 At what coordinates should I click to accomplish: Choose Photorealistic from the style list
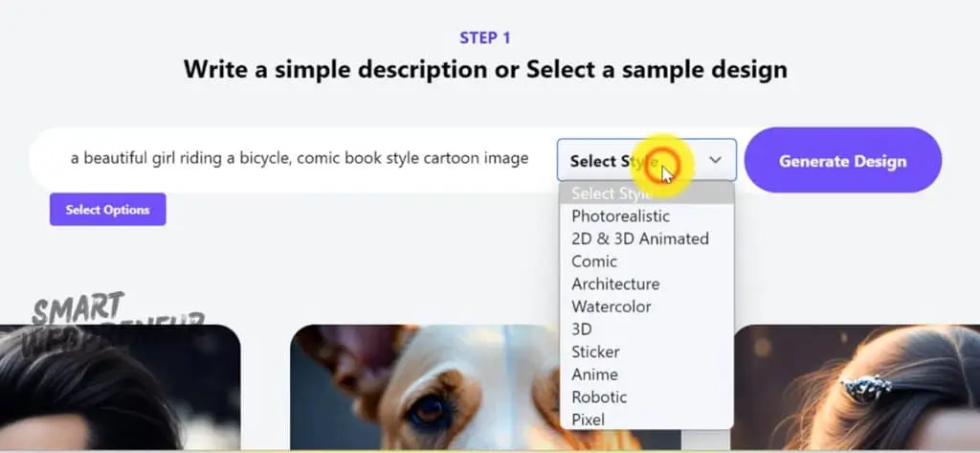coord(620,216)
